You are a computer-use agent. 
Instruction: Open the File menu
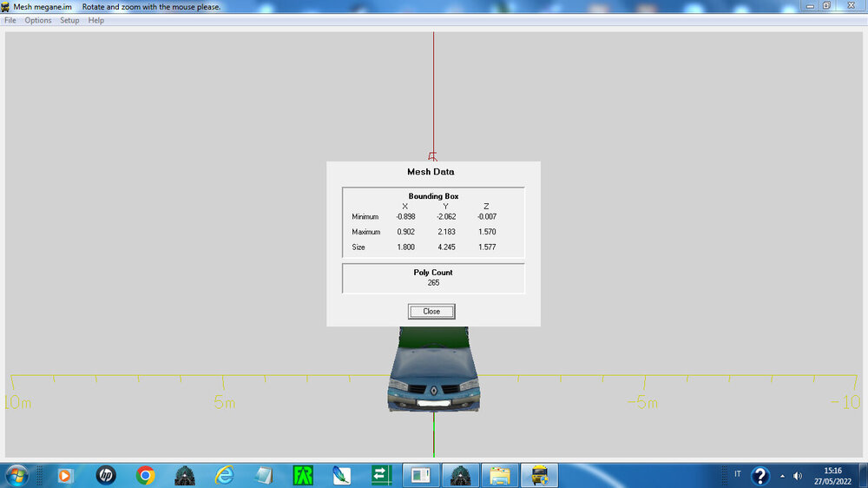pos(10,21)
